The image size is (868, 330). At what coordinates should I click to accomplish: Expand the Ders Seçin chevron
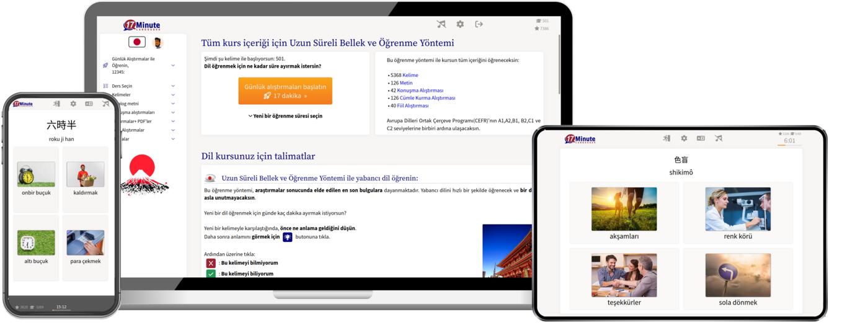tap(173, 86)
